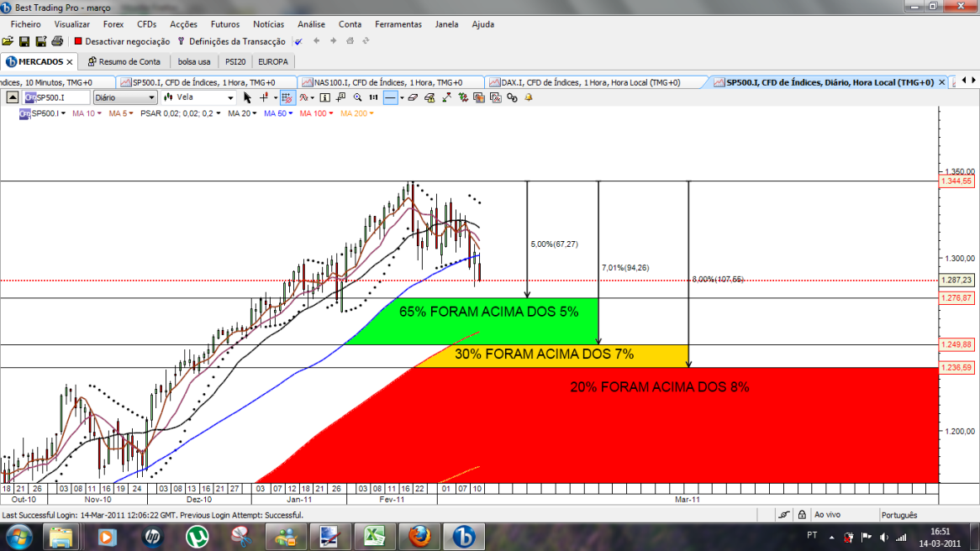
Task: Open the MA 200 indicator dropdown
Action: 357,113
